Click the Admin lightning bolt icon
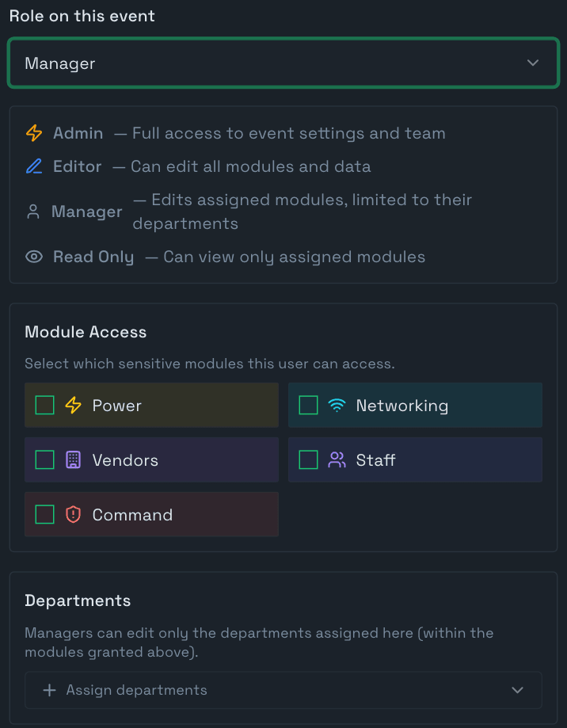Screen dimensions: 567x728 point(34,133)
